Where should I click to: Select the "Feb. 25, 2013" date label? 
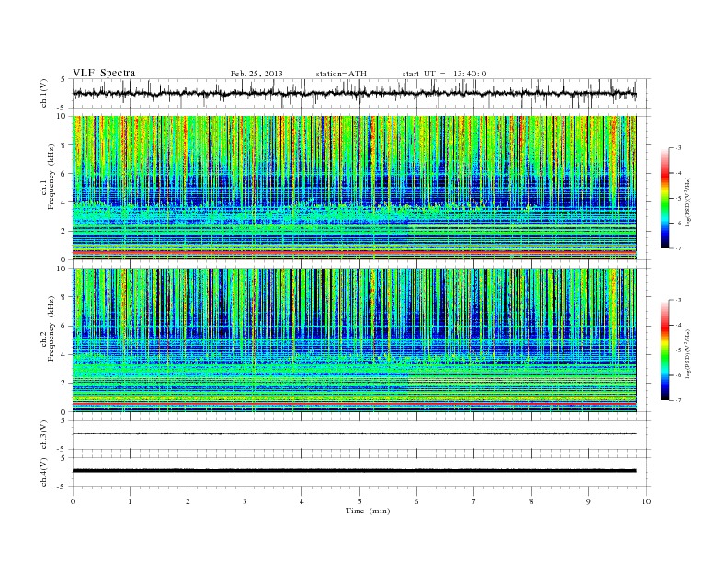tap(256, 74)
